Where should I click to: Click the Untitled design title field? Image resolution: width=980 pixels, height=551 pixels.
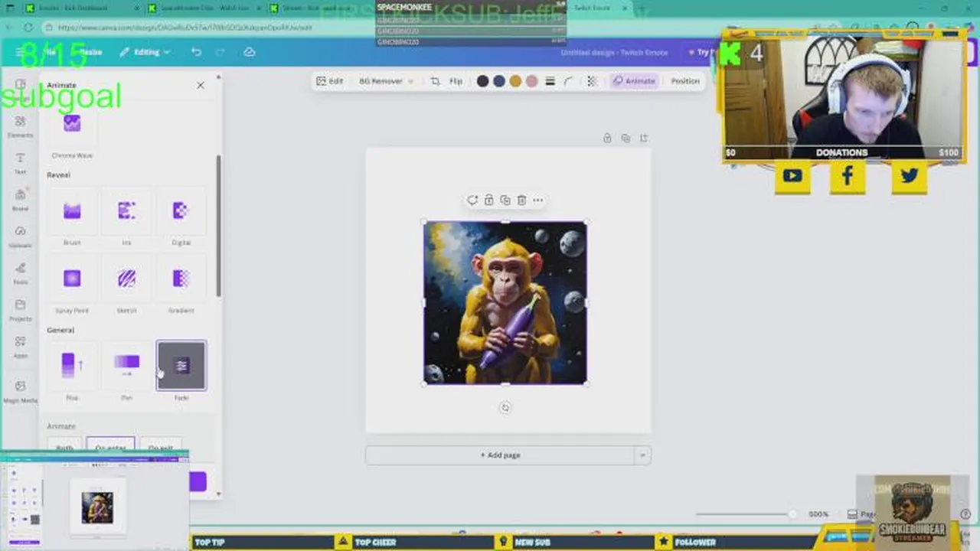(x=614, y=52)
